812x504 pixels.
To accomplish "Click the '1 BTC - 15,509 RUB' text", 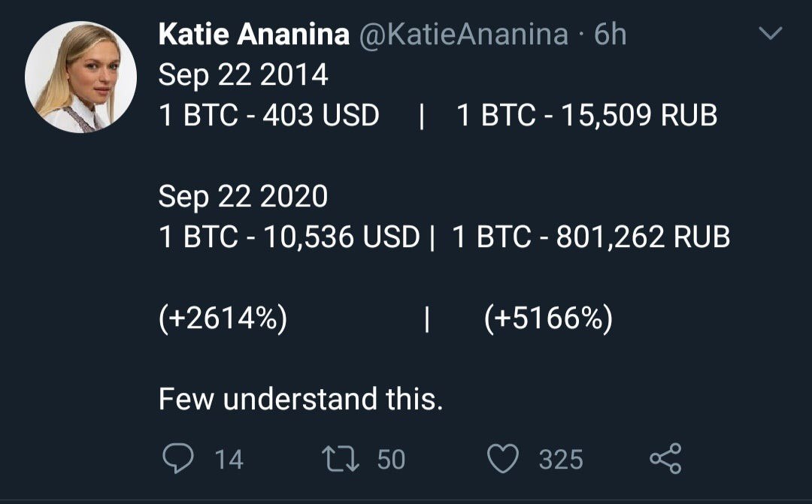I will pyautogui.click(x=586, y=116).
